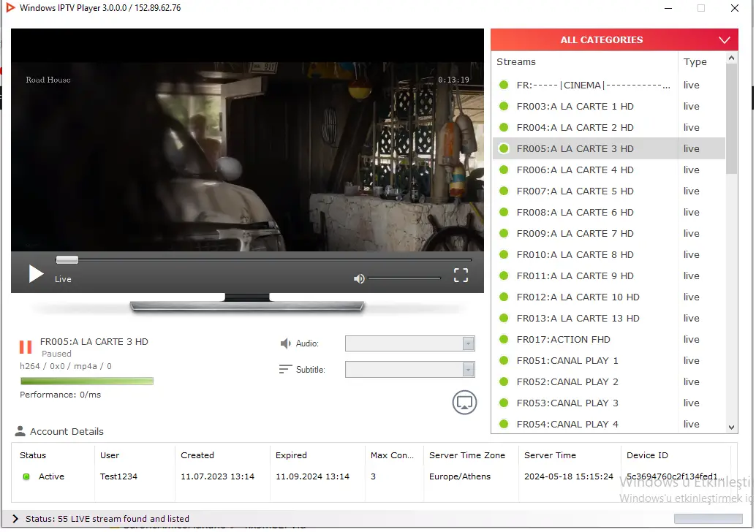Click the Test1234 user cell
Screen dimensions: 756x532
click(x=119, y=477)
